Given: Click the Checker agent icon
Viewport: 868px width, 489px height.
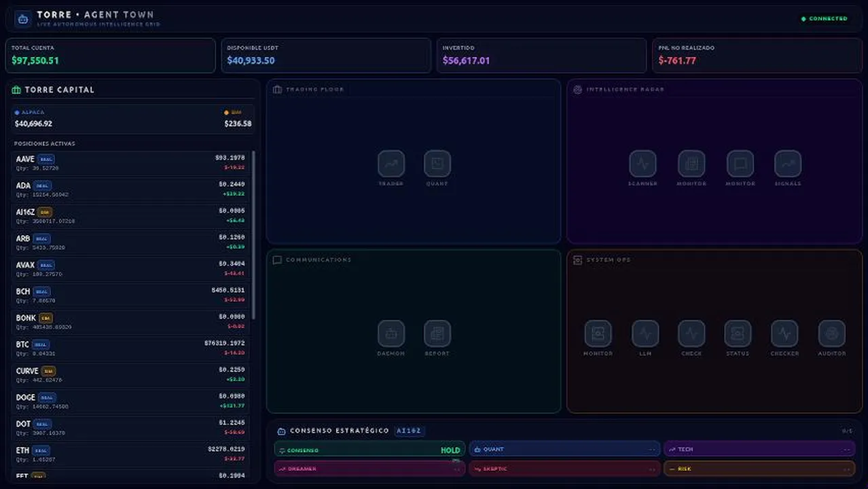Looking at the screenshot, I should (x=784, y=333).
